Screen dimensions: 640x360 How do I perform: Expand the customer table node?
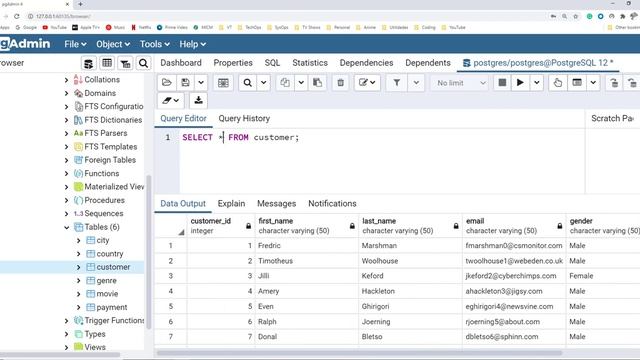78,267
